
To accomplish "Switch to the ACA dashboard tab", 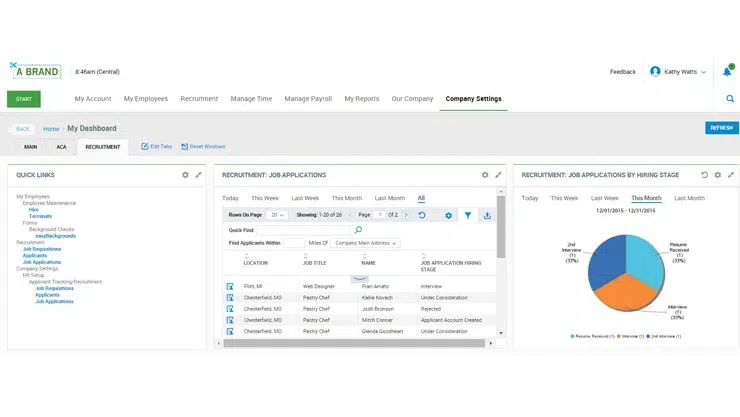I will [x=61, y=147].
